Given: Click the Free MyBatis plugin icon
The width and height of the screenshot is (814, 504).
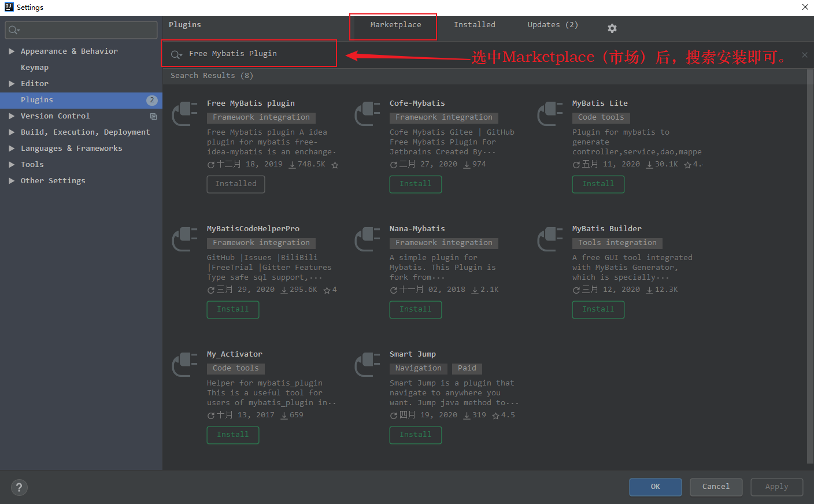Looking at the screenshot, I should click(185, 113).
